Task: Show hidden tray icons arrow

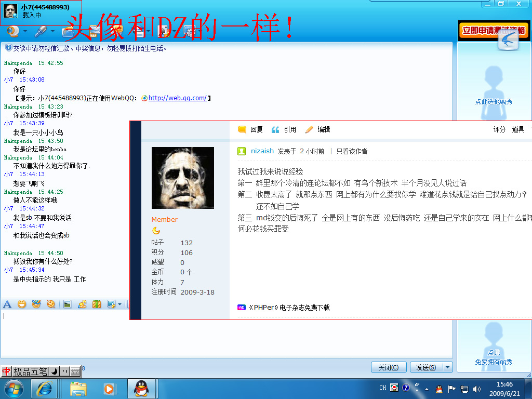Action: tap(427, 389)
